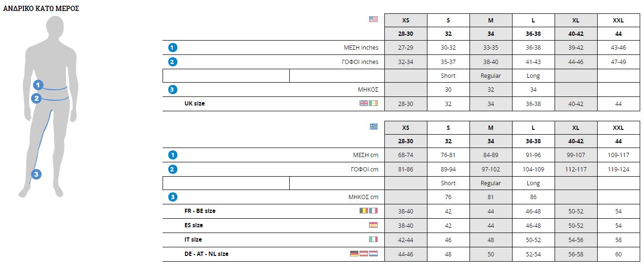This screenshot has width=644, height=265.
Task: Click the Italian flag in the IT size row
Action: coord(373,239)
